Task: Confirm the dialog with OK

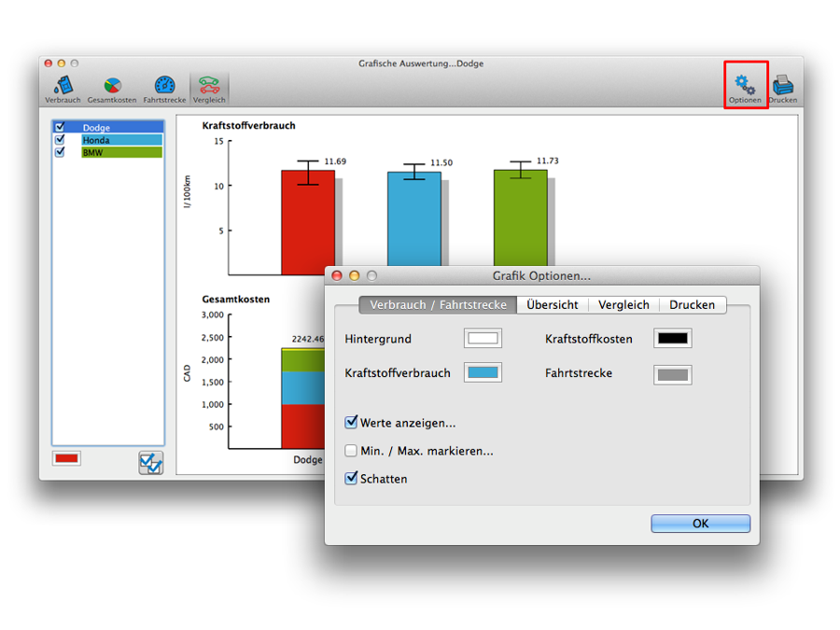Action: coord(700,524)
